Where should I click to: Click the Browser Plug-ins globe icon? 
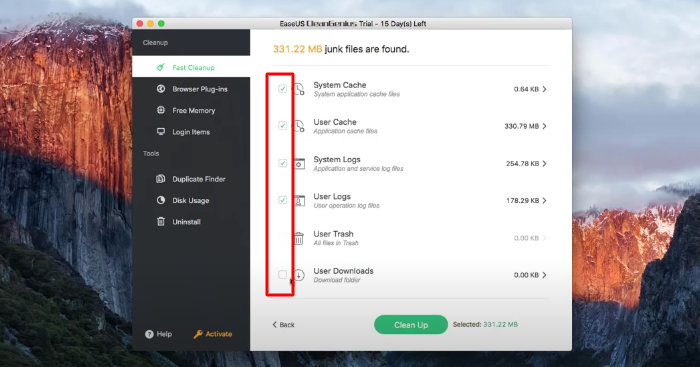[161, 89]
